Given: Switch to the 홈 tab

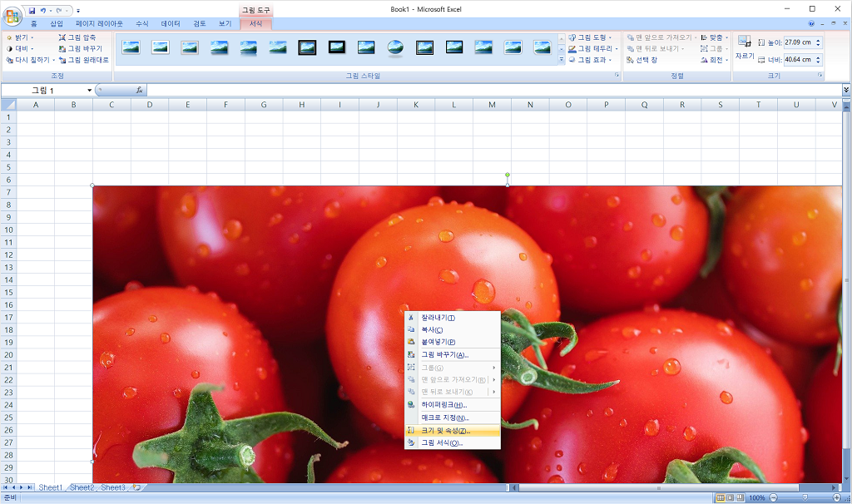Looking at the screenshot, I should (33, 24).
